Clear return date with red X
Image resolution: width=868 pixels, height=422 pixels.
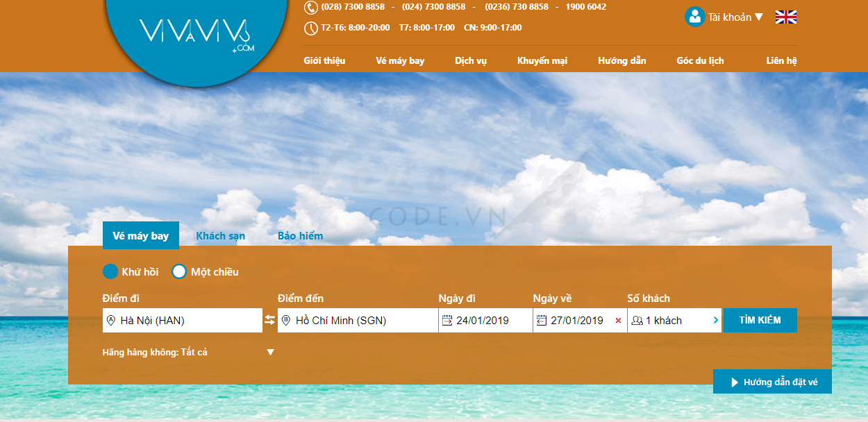pyautogui.click(x=618, y=321)
